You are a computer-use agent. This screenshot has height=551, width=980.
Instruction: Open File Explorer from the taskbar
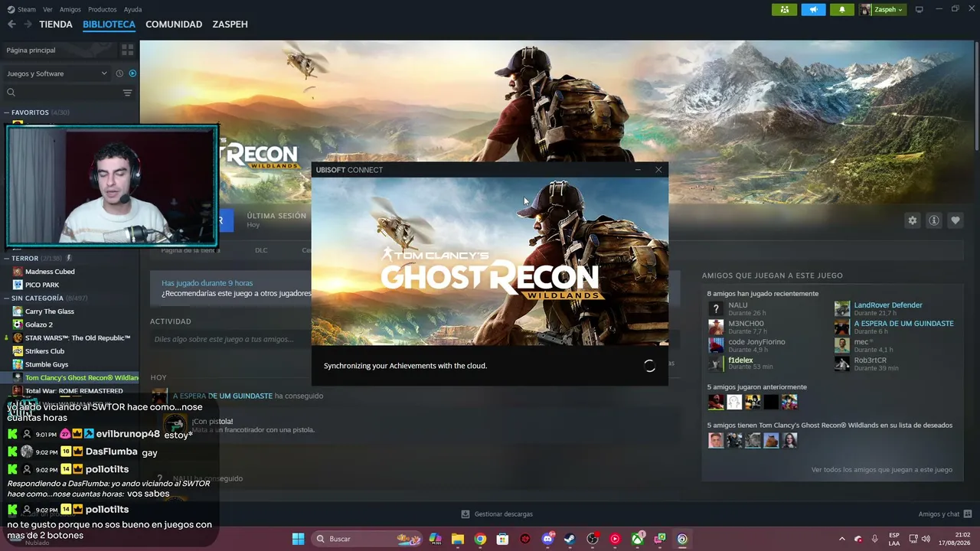458,539
